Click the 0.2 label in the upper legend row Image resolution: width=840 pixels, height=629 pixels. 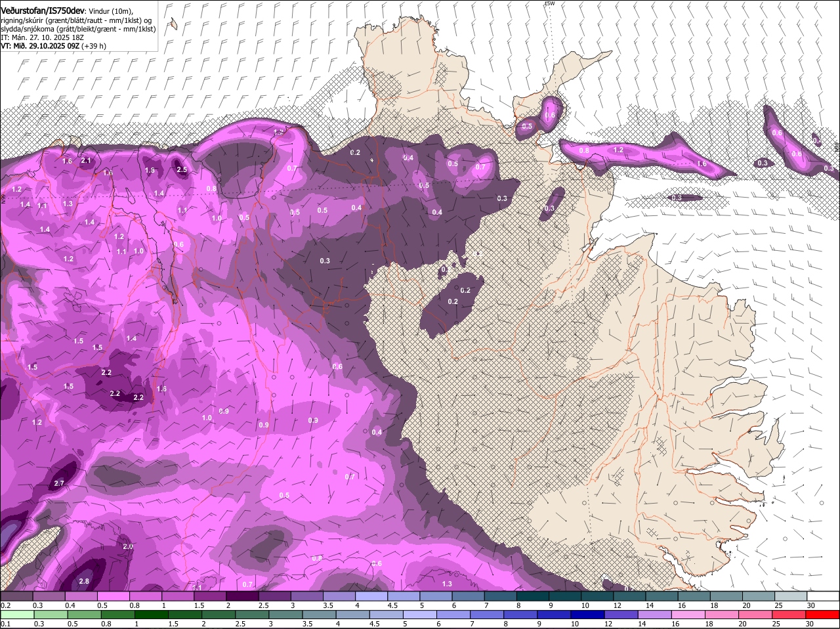point(6,605)
